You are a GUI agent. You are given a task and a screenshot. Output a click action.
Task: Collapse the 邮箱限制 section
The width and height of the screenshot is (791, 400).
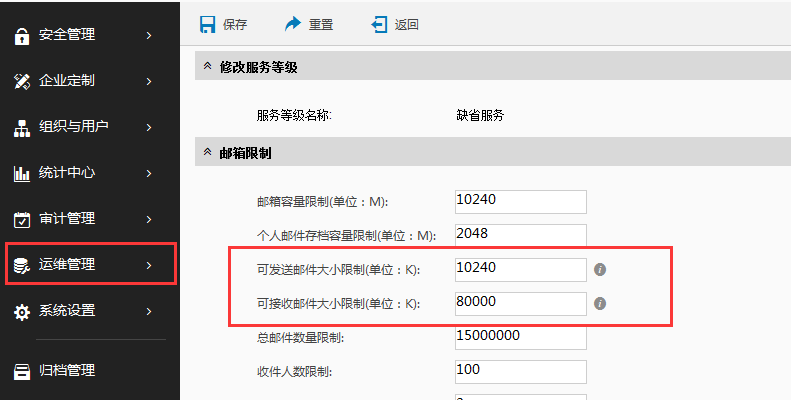coord(207,153)
